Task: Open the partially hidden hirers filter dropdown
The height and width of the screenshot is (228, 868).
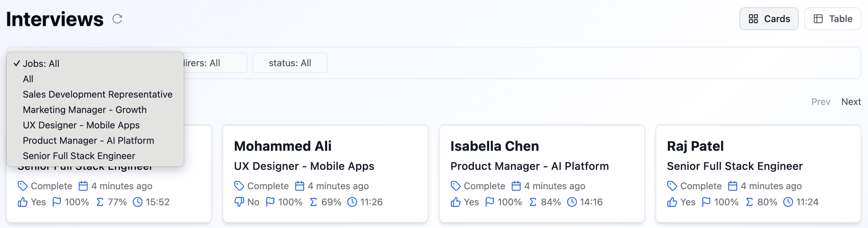Action: coord(212,63)
